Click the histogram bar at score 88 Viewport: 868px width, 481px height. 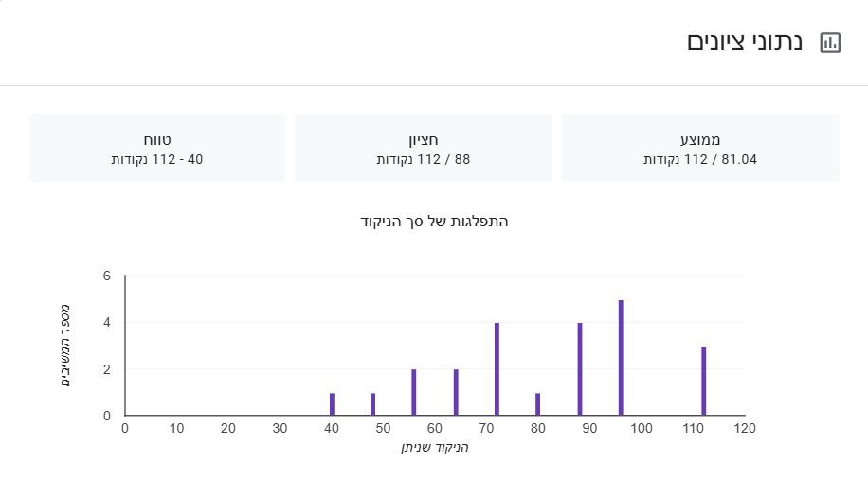coord(580,369)
